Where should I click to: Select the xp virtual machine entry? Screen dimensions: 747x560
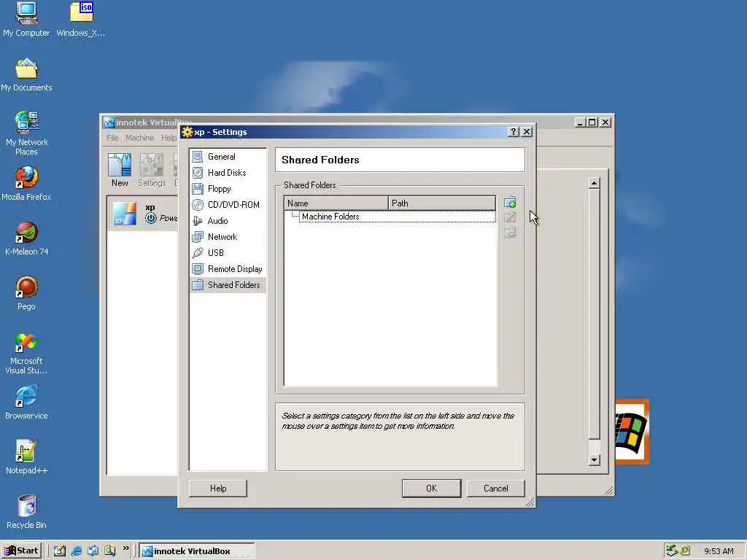[x=143, y=214]
